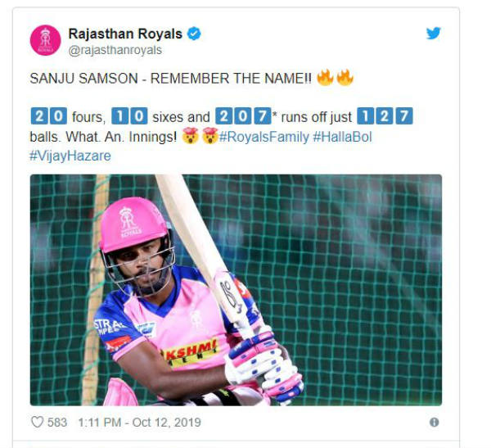Image resolution: width=491 pixels, height=448 pixels.
Task: Click the Rajasthan Royals account name
Action: coord(125,34)
